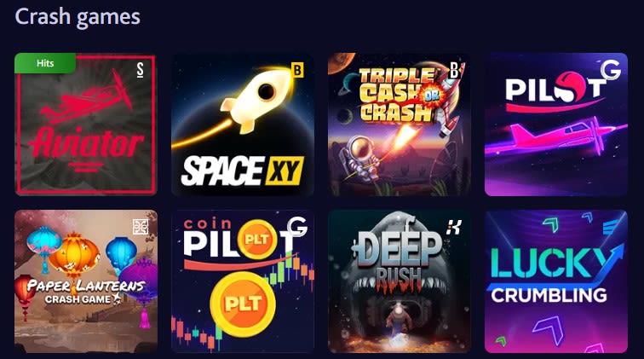Click the provider stripes icon on Lucky Crumbling

tap(610, 227)
